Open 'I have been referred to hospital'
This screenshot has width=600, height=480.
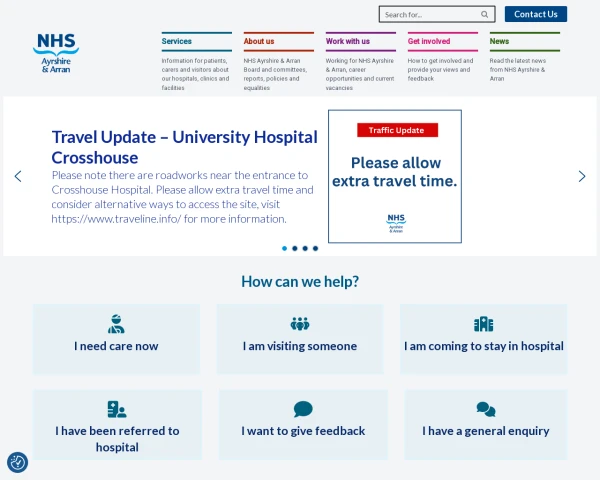[x=117, y=424]
